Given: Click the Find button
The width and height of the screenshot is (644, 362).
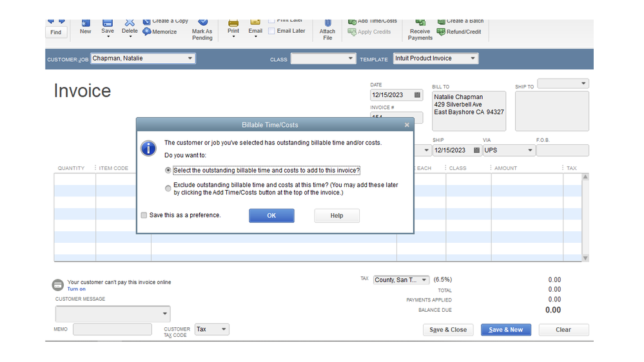Looking at the screenshot, I should coord(56,32).
